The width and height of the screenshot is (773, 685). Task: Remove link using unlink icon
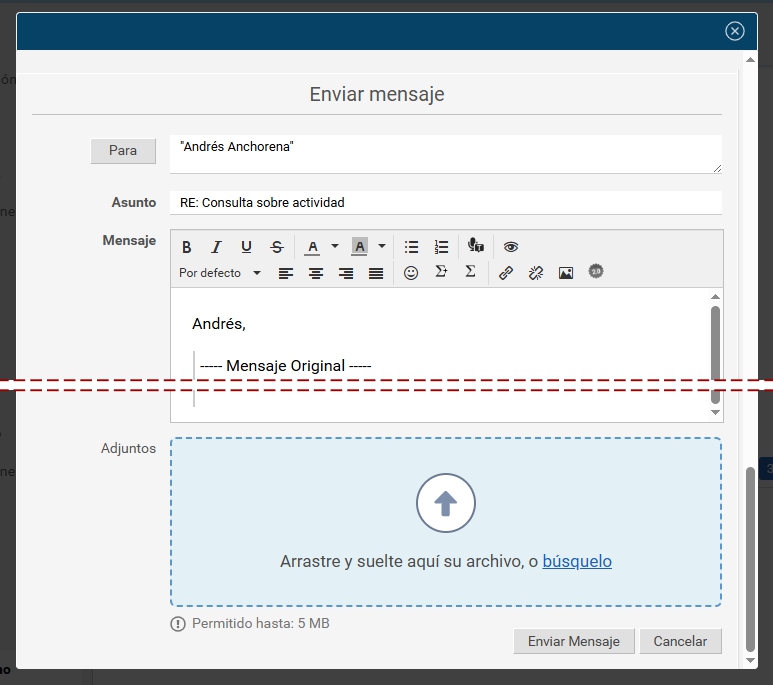pyautogui.click(x=536, y=273)
